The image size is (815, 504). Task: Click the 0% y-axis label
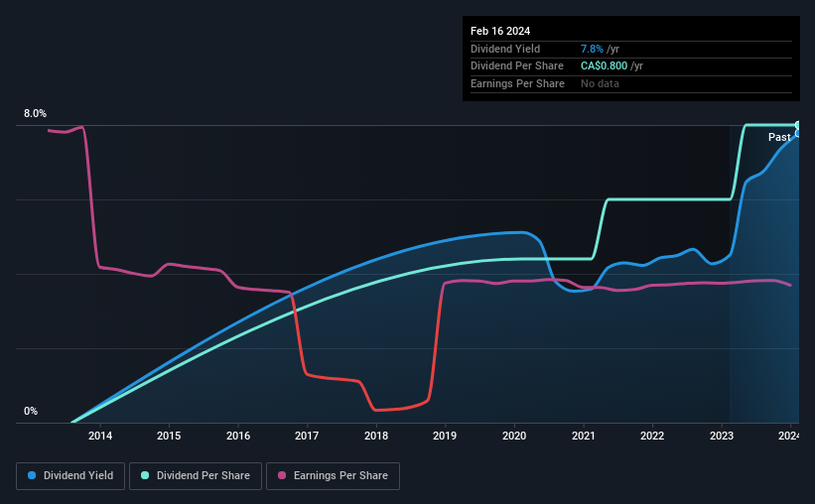pyautogui.click(x=31, y=411)
